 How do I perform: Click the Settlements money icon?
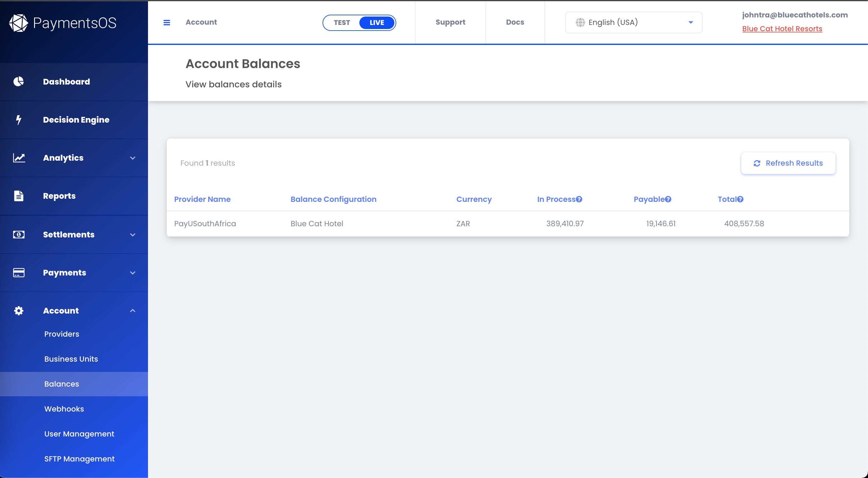click(x=18, y=235)
